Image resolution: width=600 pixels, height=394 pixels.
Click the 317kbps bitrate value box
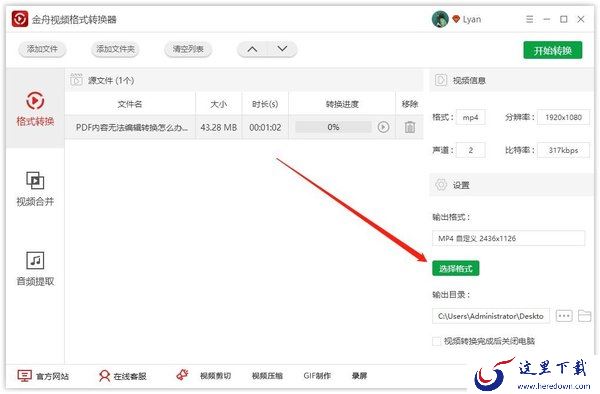(563, 150)
